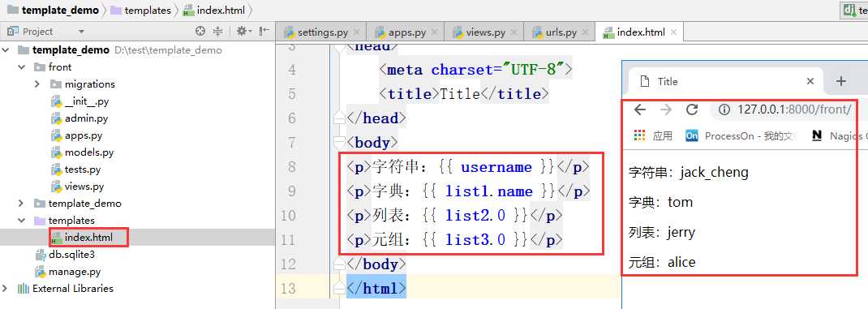Close the settings.py editor tab
868x309 pixels.
pos(356,32)
